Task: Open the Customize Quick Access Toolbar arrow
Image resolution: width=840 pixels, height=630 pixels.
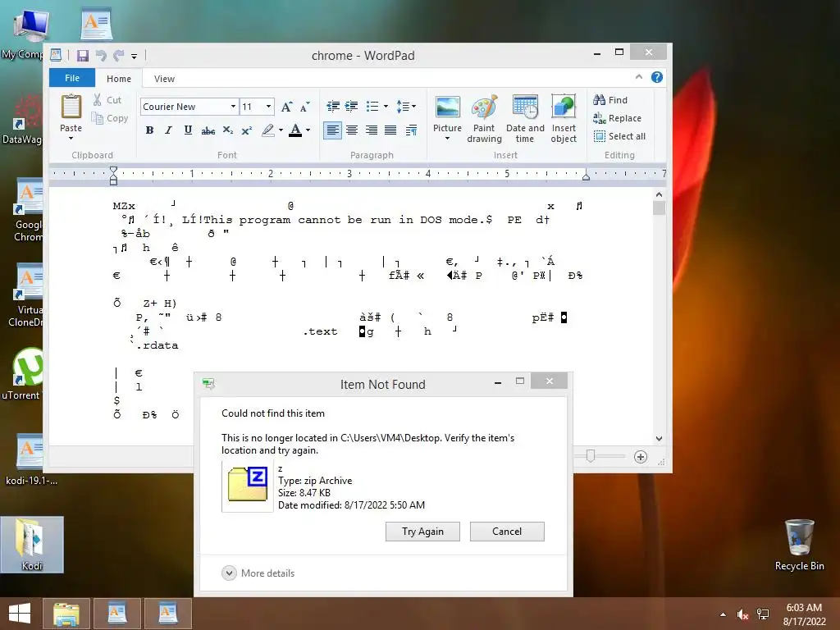Action: (x=134, y=56)
